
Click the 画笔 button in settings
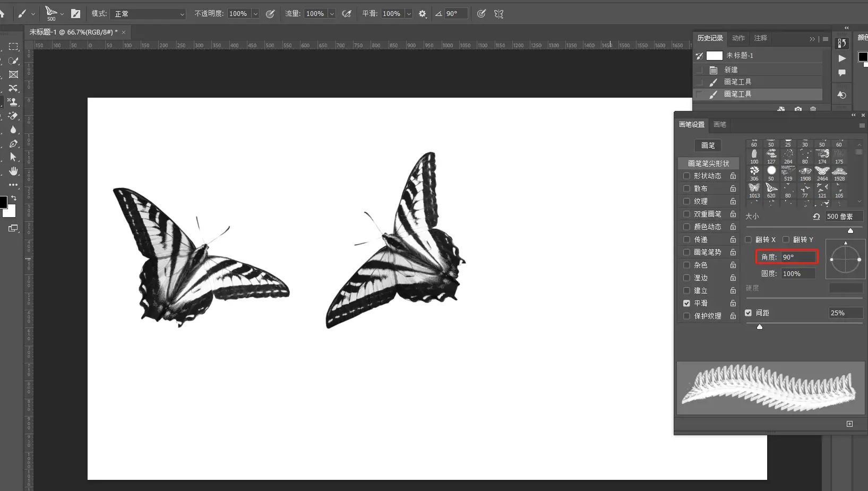[708, 145]
